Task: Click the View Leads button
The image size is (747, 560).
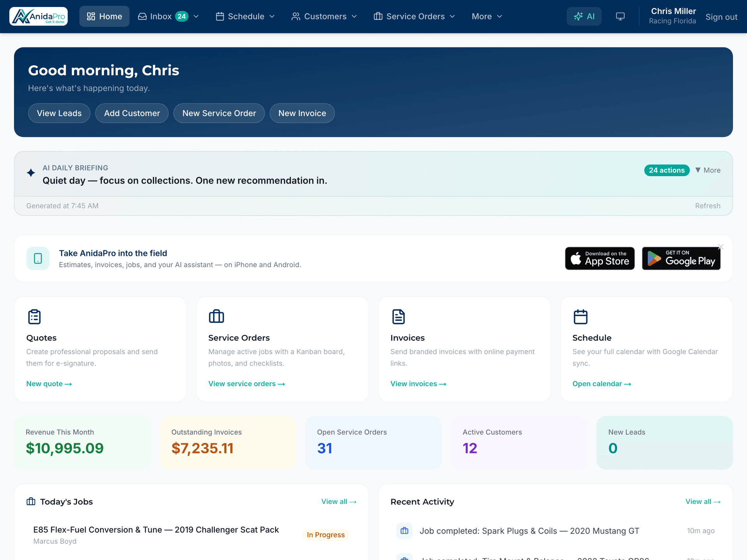Action: tap(59, 113)
